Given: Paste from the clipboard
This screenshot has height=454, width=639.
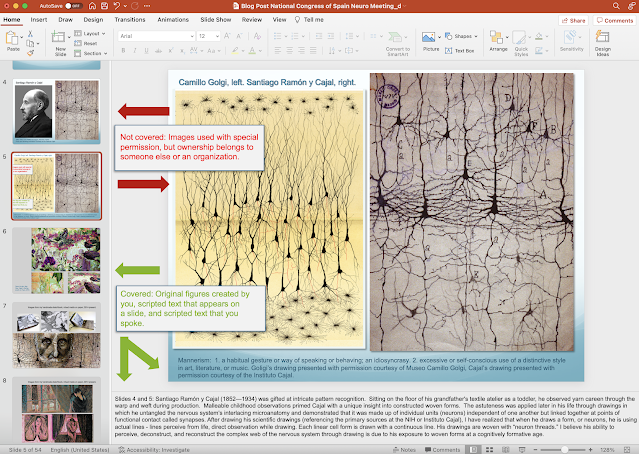Looking at the screenshot, I should tap(13, 41).
